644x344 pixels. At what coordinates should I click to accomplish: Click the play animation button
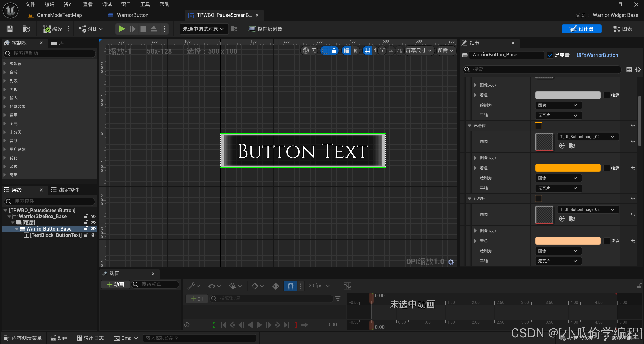click(x=258, y=324)
